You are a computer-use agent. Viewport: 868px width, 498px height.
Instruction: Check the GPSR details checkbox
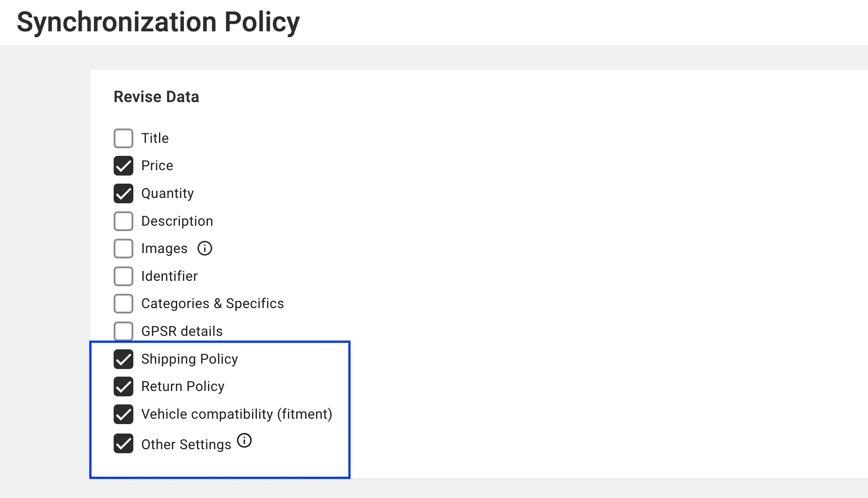click(123, 331)
